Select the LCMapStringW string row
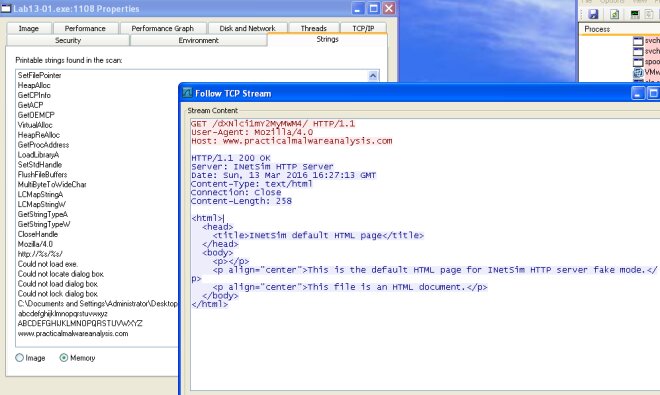This screenshot has height=395, width=660. (x=42, y=204)
